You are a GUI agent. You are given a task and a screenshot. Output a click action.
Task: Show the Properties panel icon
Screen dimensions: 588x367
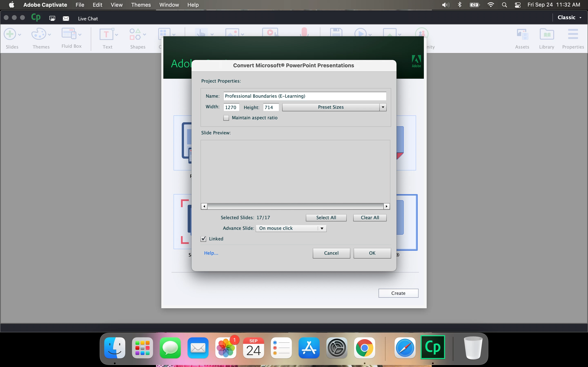[573, 34]
